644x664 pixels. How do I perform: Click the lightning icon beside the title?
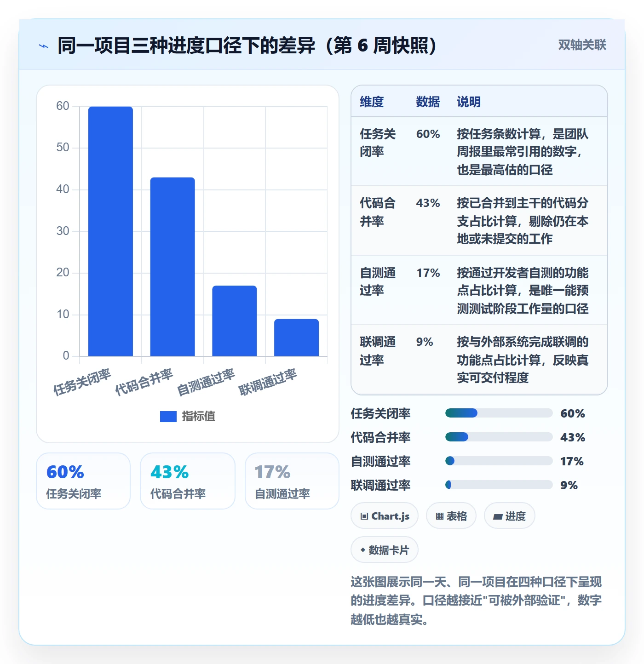44,46
